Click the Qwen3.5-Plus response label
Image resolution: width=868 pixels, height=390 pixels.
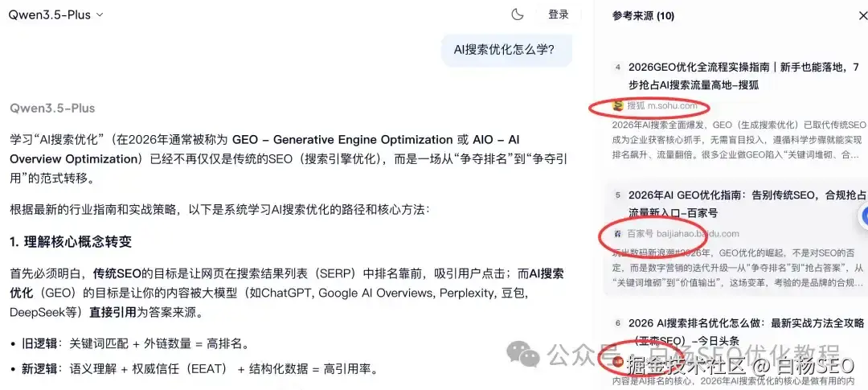[52, 108]
